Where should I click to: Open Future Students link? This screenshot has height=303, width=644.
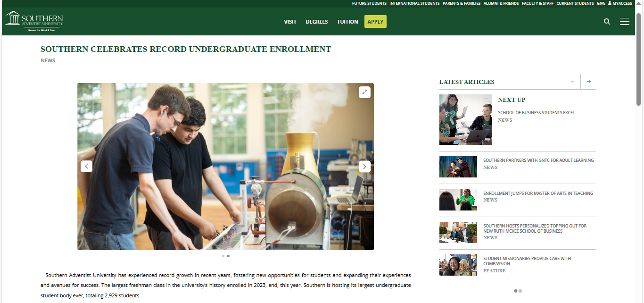point(369,3)
